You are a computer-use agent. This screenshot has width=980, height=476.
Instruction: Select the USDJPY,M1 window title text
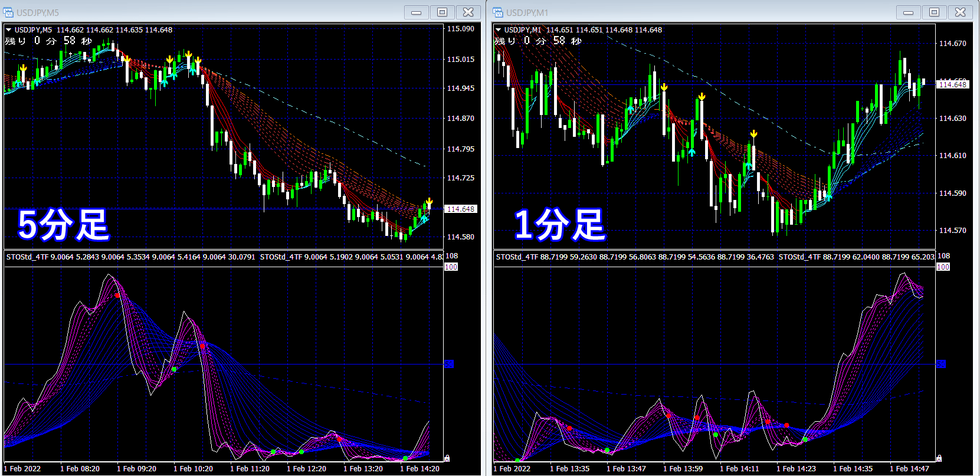coord(527,12)
